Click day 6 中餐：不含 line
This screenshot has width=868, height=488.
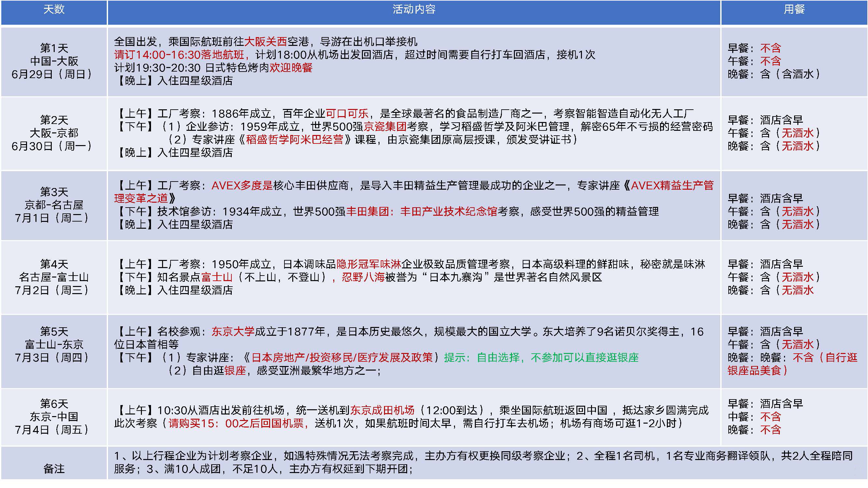click(x=754, y=417)
